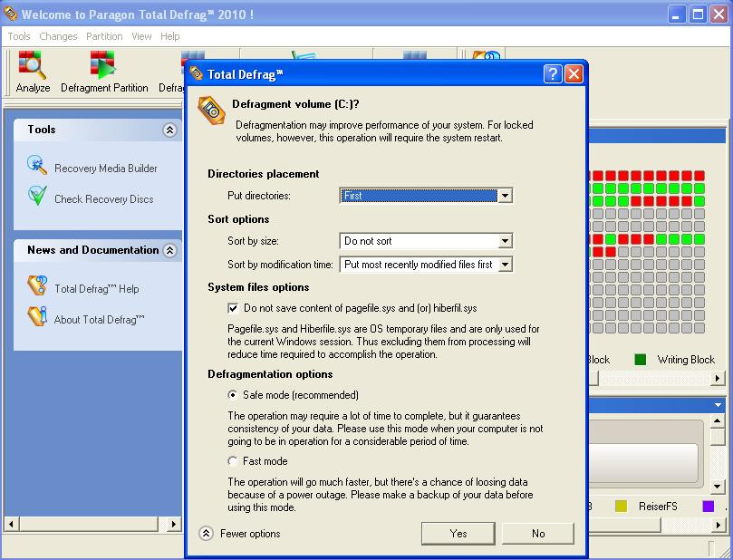This screenshot has width=733, height=560.
Task: Collapse the News and Documentation panel
Action: coord(169,251)
